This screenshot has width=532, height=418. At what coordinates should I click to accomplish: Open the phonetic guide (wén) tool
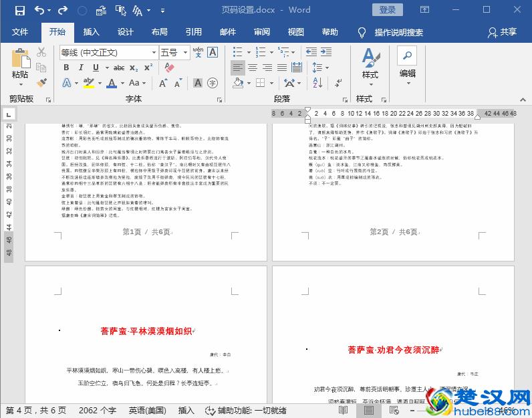point(198,52)
